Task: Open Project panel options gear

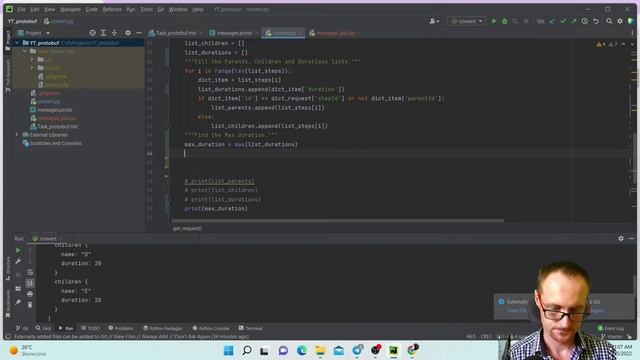Action: (128, 33)
